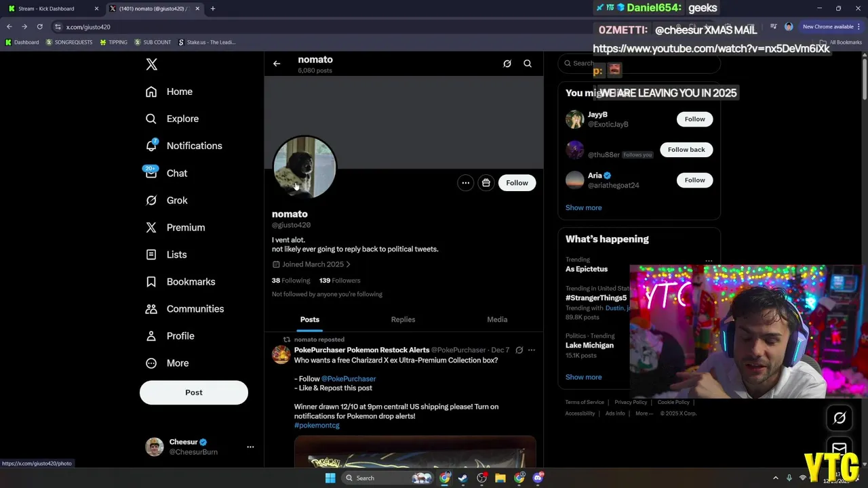Follow the nomato account
868x488 pixels.
517,182
